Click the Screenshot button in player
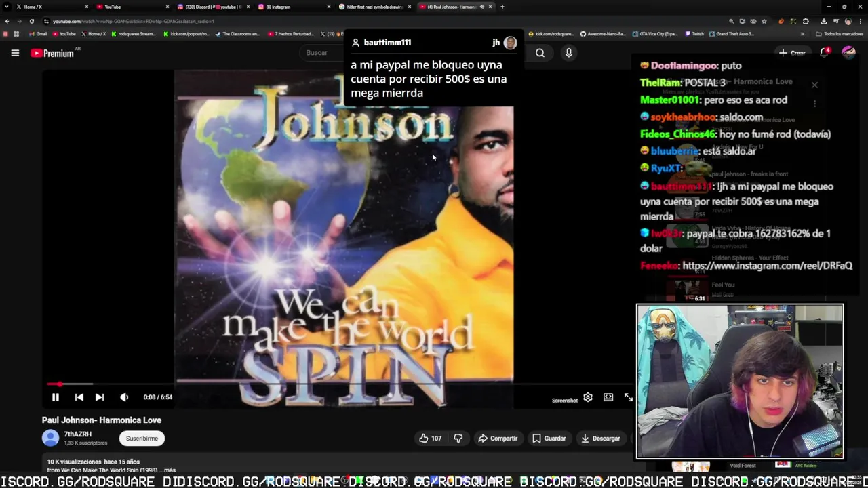The width and height of the screenshot is (868, 488). pyautogui.click(x=565, y=401)
